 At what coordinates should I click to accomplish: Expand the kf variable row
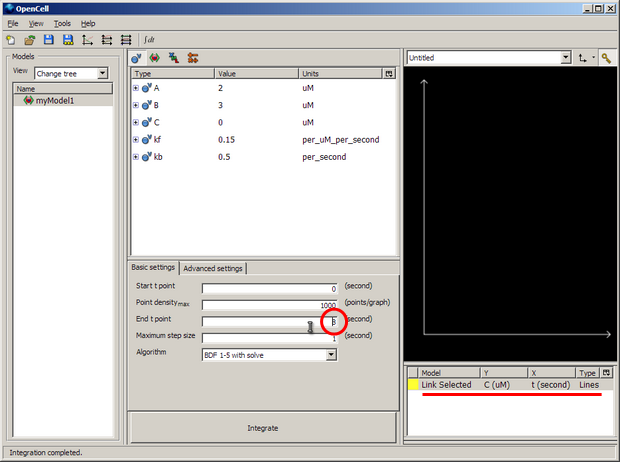tap(136, 139)
